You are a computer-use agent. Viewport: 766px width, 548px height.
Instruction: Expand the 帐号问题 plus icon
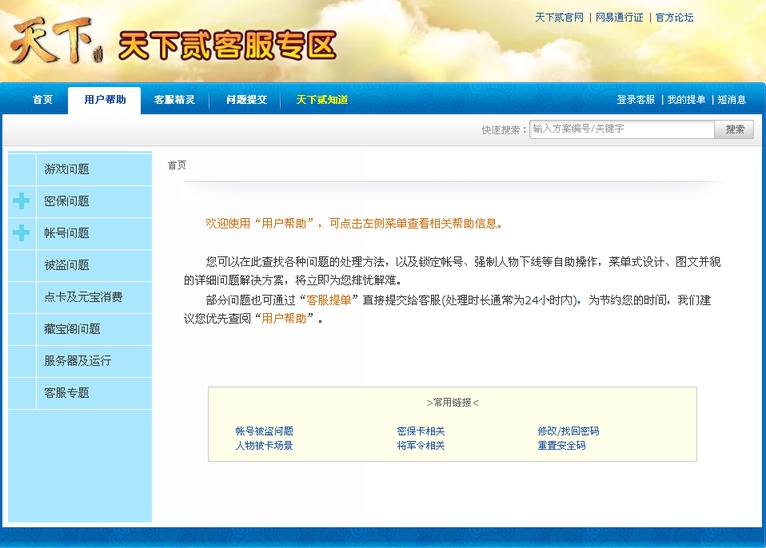(x=21, y=233)
